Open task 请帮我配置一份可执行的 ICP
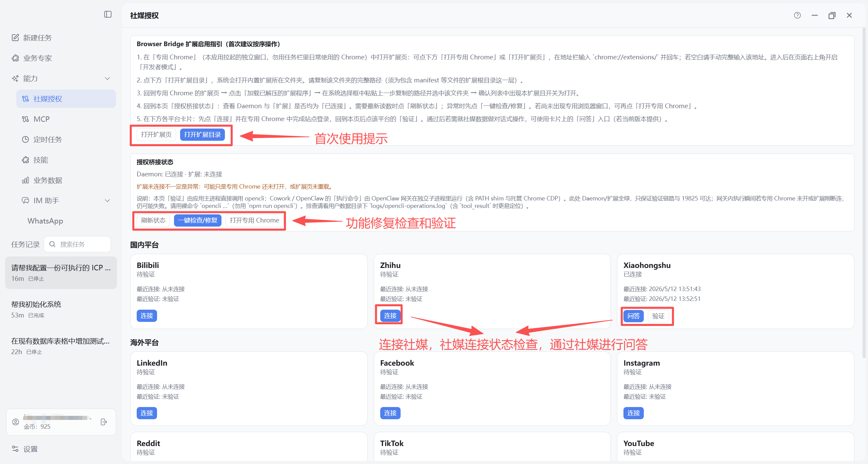Screen dimensions: 868x464 pyautogui.click(x=61, y=273)
